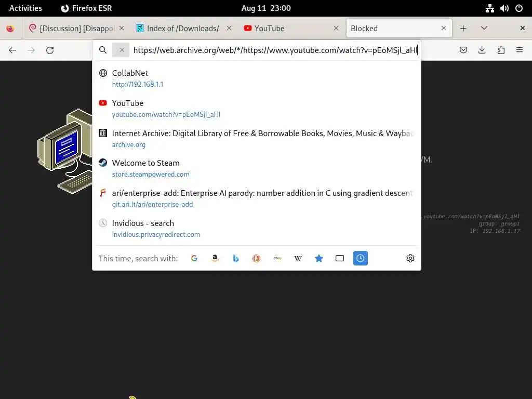Viewport: 532px width, 399px height.
Task: Close the [Discussion] tab
Action: (122, 28)
